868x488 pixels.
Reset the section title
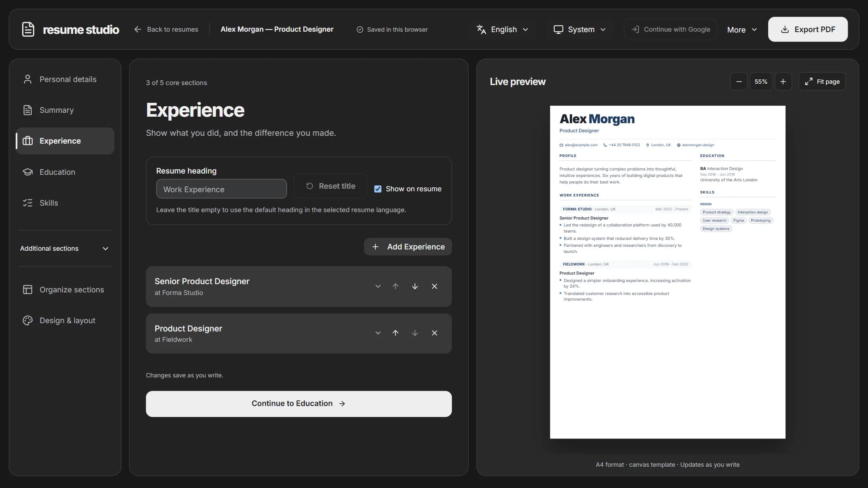point(331,186)
